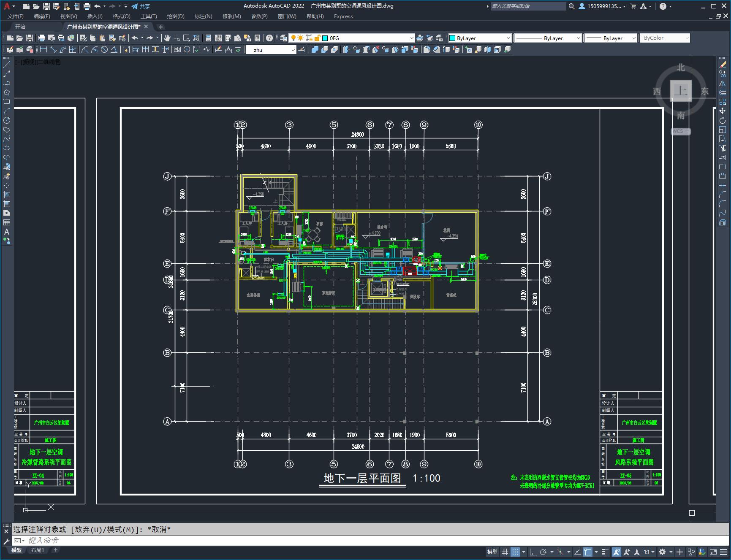This screenshot has height=560, width=731.
Task: Click the 共享 share button
Action: pos(141,6)
